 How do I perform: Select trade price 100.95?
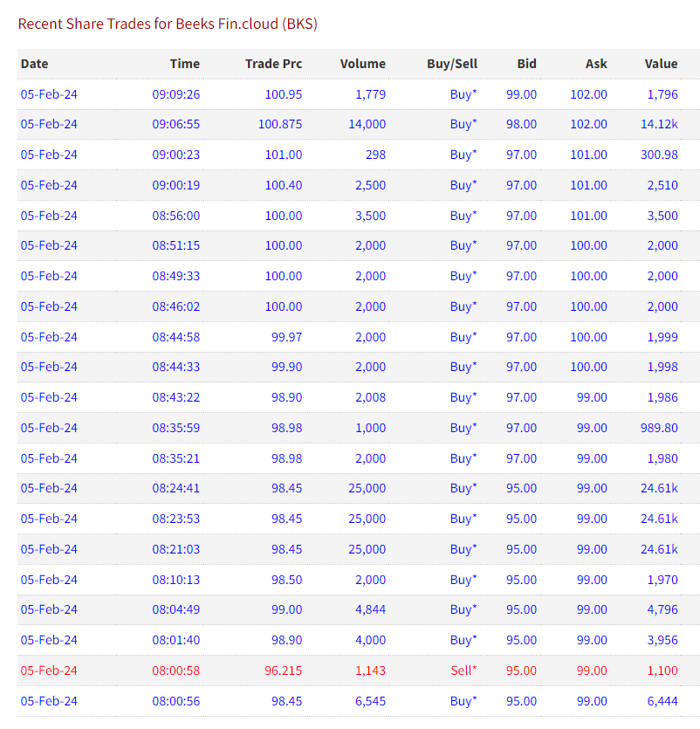(x=284, y=94)
